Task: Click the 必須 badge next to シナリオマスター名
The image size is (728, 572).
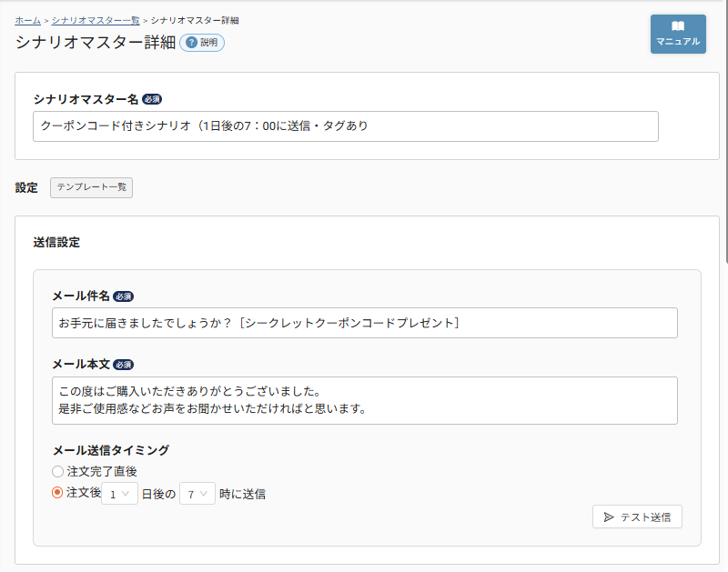Action: 152,99
